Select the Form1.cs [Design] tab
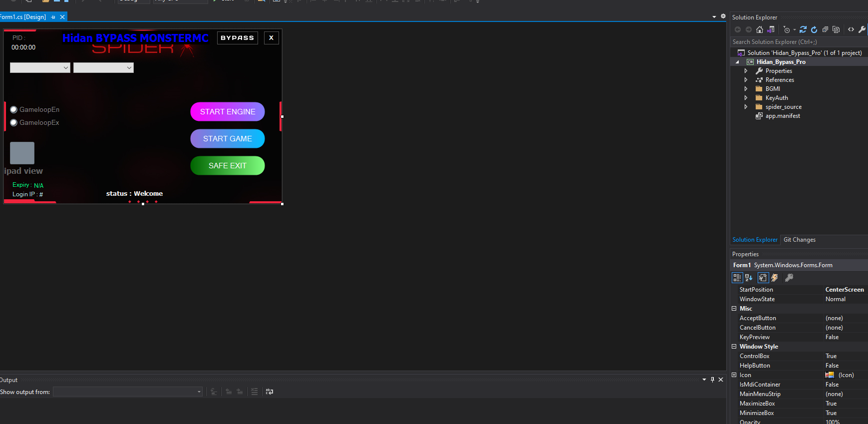Image resolution: width=868 pixels, height=424 pixels. (23, 17)
